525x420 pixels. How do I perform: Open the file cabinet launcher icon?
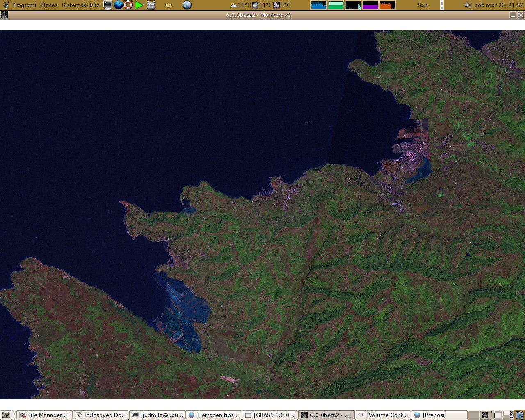(151, 5)
